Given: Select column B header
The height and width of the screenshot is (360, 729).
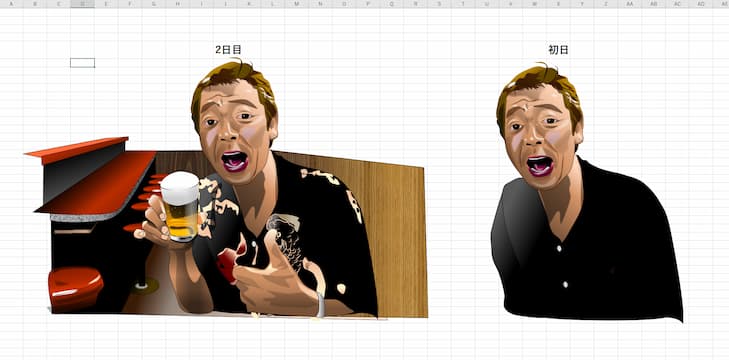Looking at the screenshot, I should (35, 4).
